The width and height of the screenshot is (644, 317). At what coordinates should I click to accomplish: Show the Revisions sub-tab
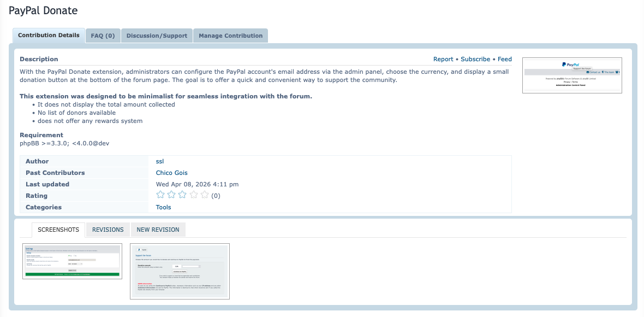(108, 230)
